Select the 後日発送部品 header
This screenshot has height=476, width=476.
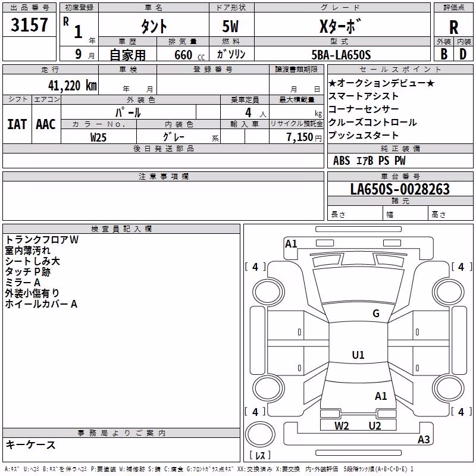pos(163,148)
